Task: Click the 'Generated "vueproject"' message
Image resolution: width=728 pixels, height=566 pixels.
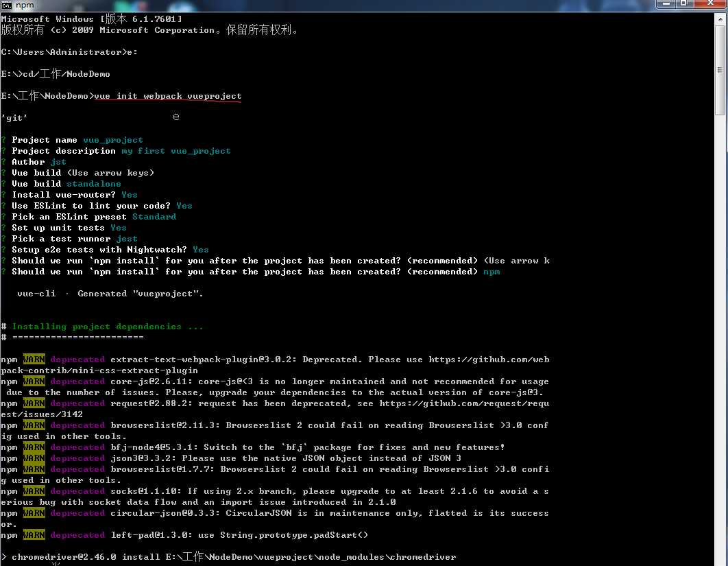Action: [141, 294]
